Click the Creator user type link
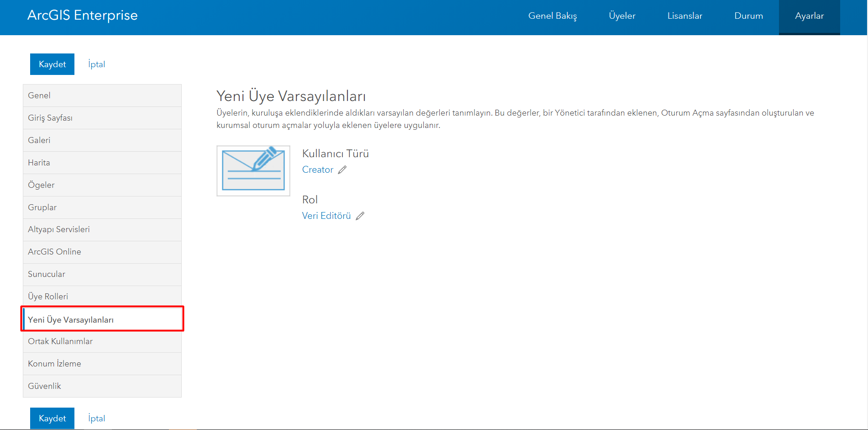The height and width of the screenshot is (430, 868). click(x=318, y=170)
